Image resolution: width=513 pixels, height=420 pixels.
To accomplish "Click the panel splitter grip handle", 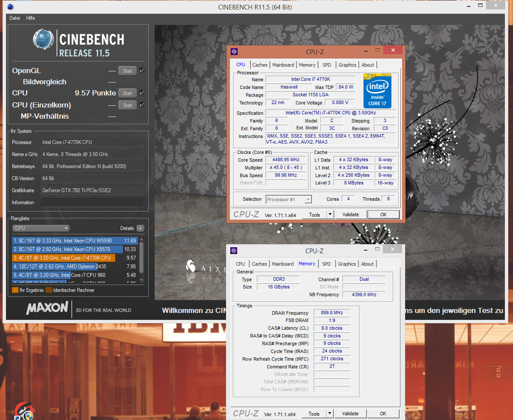I will [152, 171].
